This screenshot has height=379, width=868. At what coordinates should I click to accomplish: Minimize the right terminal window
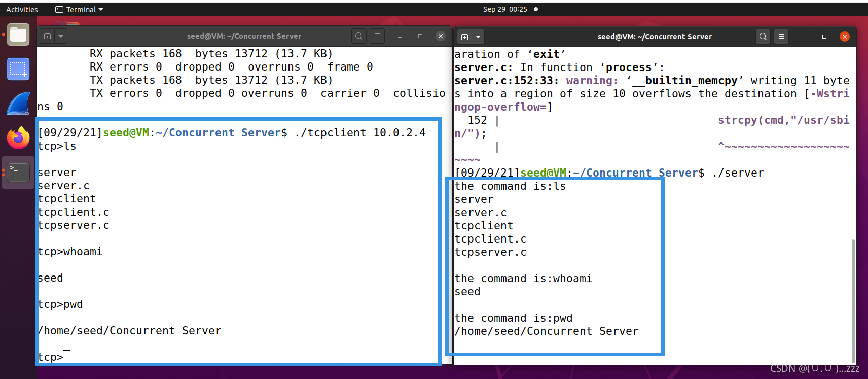point(804,37)
